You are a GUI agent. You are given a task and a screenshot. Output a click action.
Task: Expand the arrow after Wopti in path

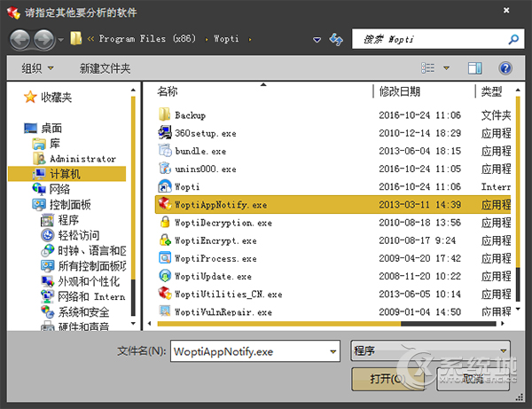(x=250, y=39)
